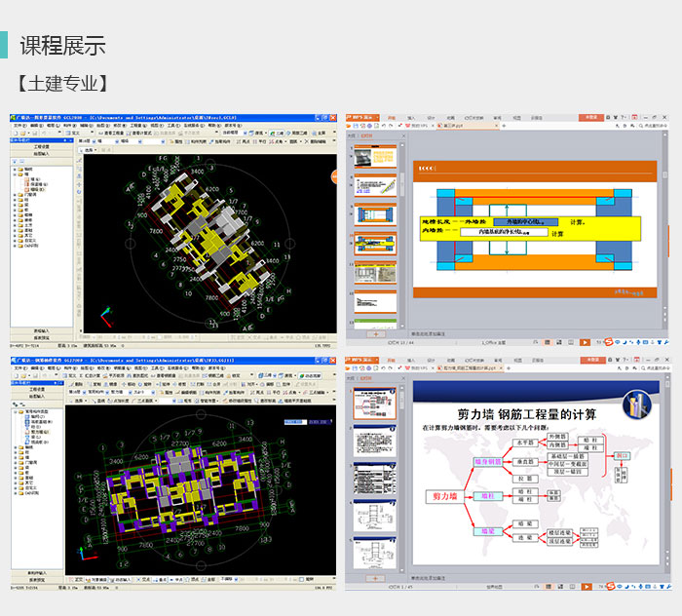Image resolution: width=682 pixels, height=616 pixels.
Task: Click 绘图输入 in the top-left navigation panel
Action: tap(42, 153)
